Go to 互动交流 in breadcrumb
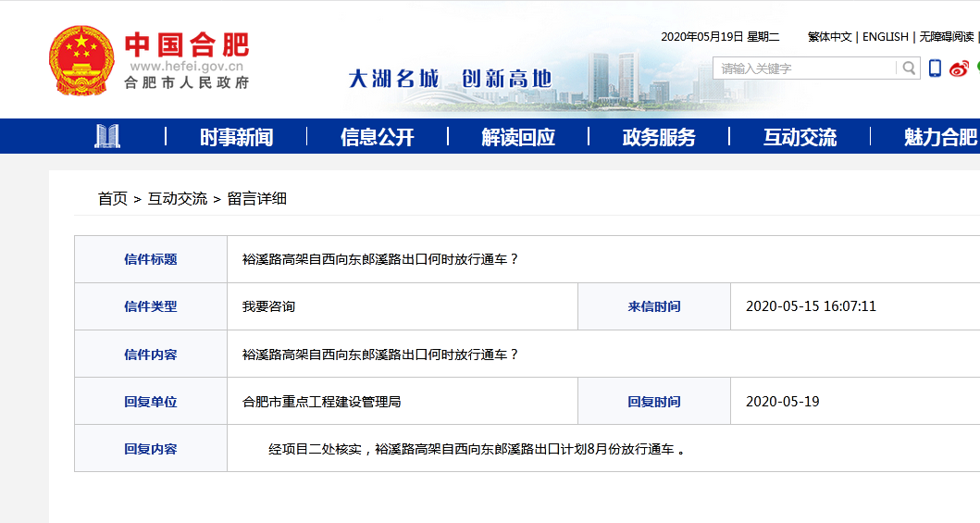Image resolution: width=980 pixels, height=523 pixels. point(178,199)
